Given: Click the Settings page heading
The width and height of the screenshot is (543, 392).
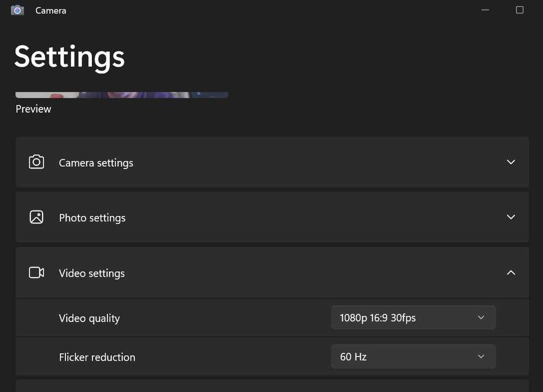Looking at the screenshot, I should [x=69, y=57].
